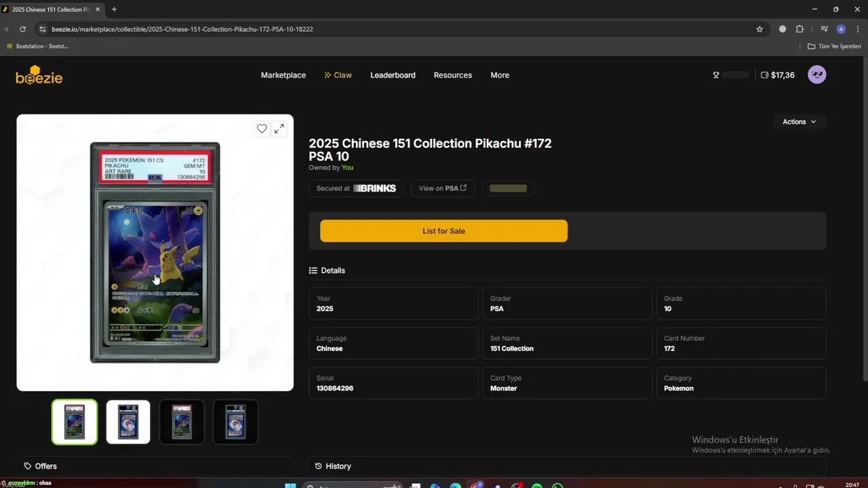Screen dimensions: 868x488
Task: Click the List for Sale button
Action: coord(443,231)
